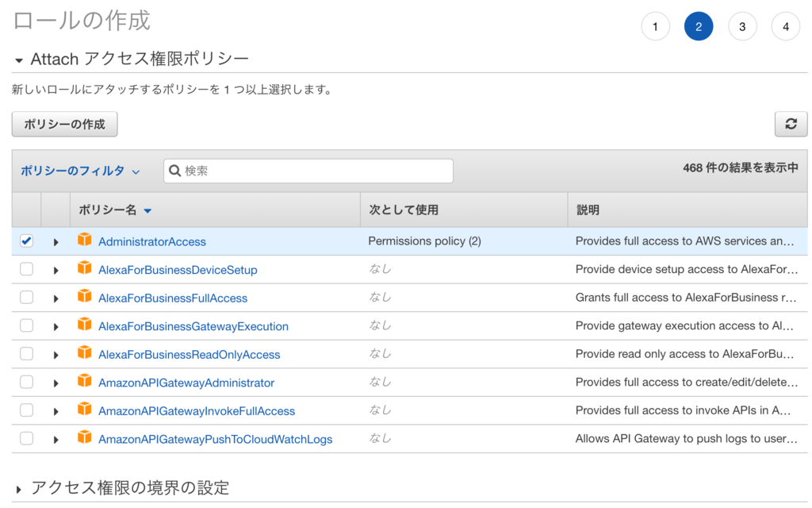812x508 pixels.
Task: Click the AmazonAPIGatewayInvokeFullAccess policy box icon
Action: pyautogui.click(x=84, y=409)
